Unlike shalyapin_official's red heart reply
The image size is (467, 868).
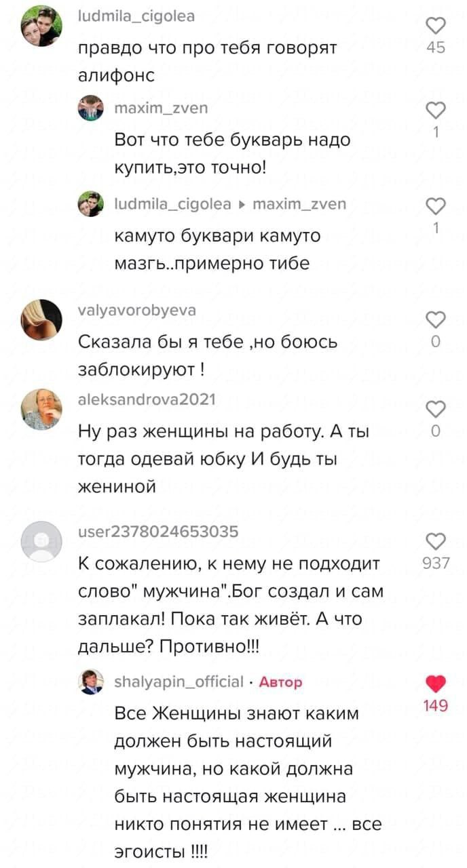436,684
